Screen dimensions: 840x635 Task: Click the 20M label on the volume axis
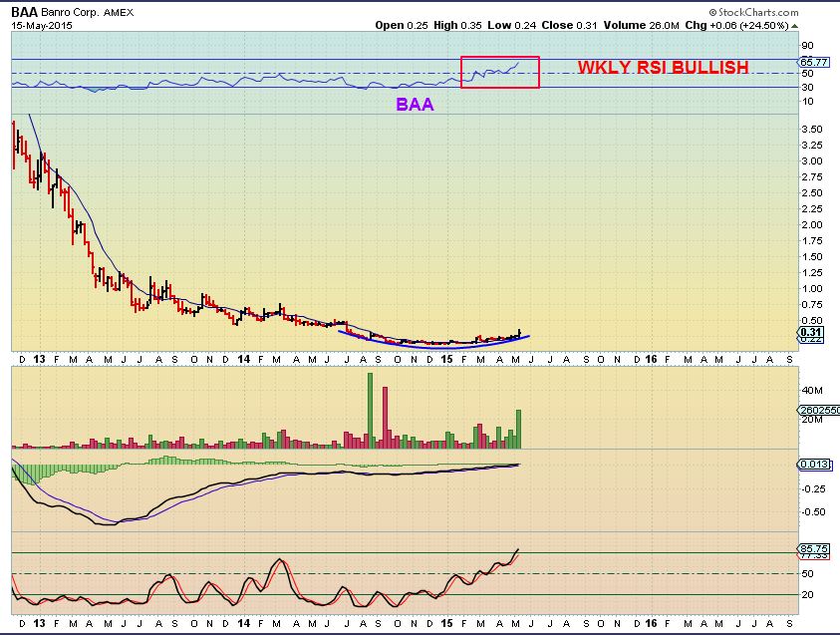click(812, 419)
